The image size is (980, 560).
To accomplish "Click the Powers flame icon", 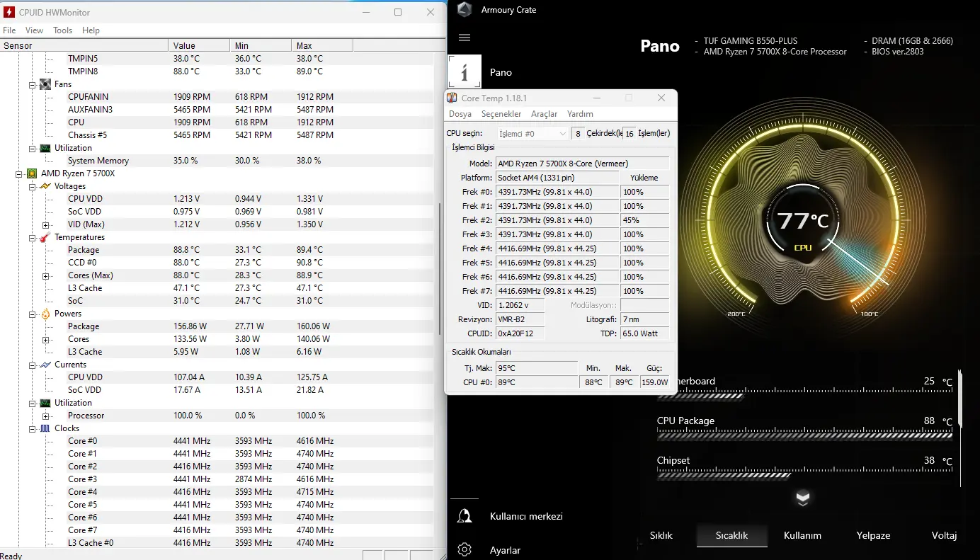I will point(45,314).
